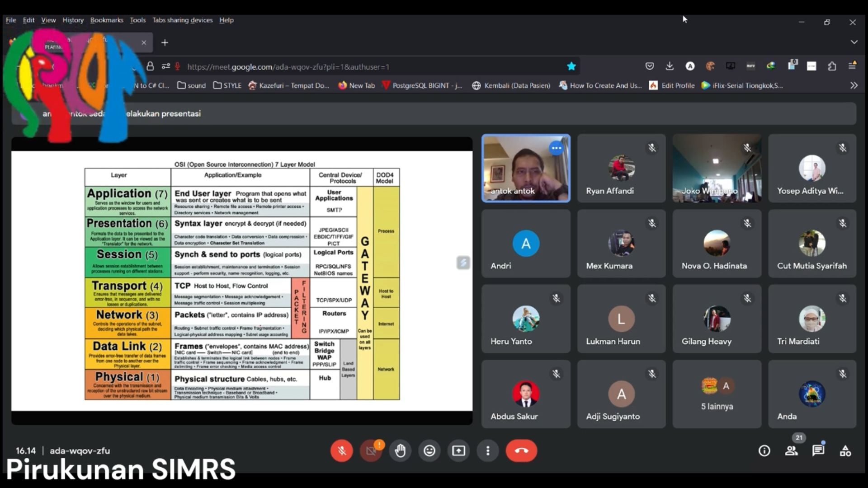Click Nova O. Hadinata's muted mic icon
The height and width of the screenshot is (488, 868).
pyautogui.click(x=747, y=223)
